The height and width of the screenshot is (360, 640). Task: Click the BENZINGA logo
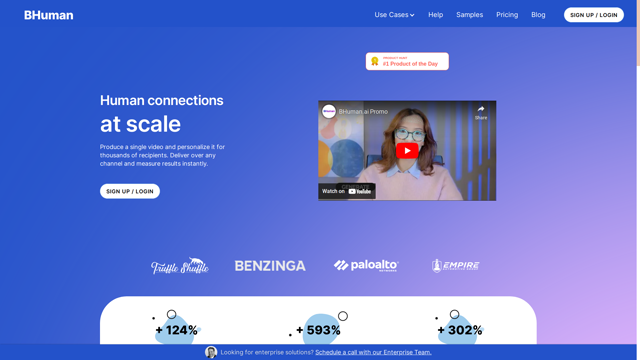270,266
